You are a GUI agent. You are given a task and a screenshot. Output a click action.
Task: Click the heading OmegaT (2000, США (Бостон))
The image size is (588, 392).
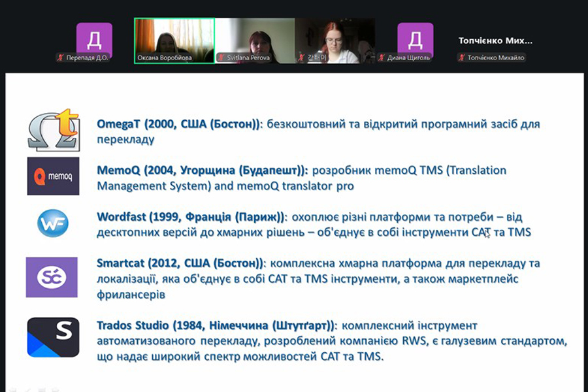[178, 124]
